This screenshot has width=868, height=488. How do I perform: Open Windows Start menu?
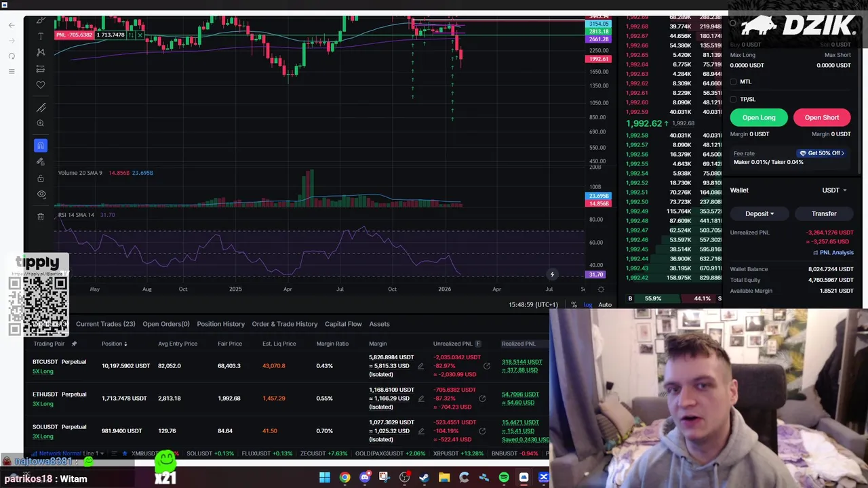pyautogui.click(x=325, y=478)
